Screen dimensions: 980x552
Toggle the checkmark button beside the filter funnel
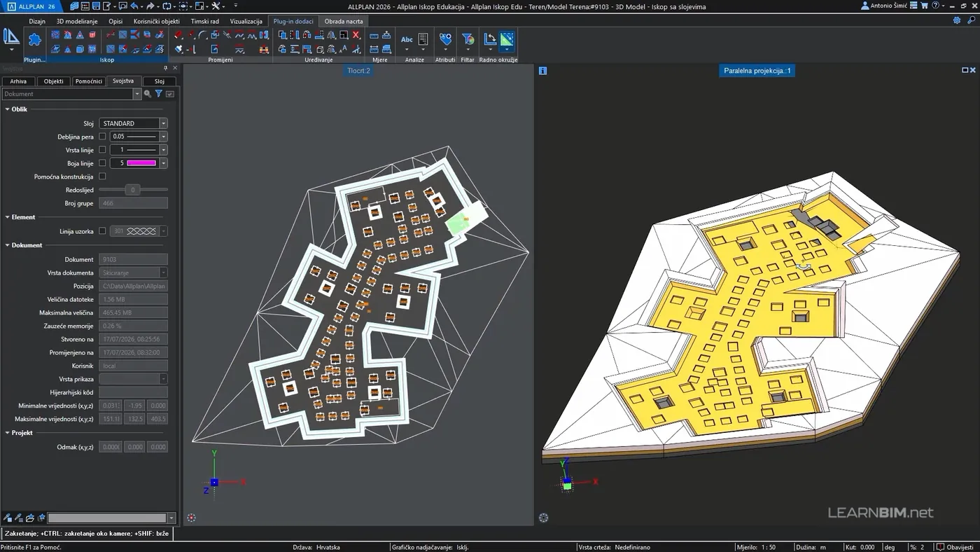point(170,94)
